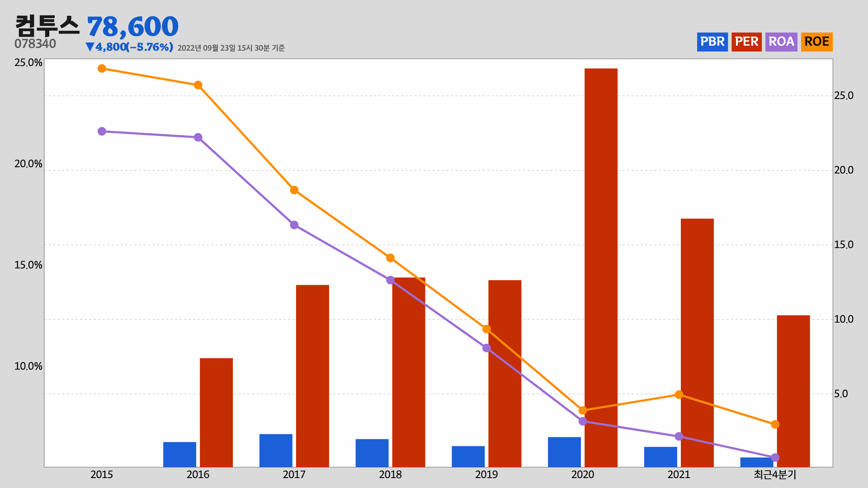The width and height of the screenshot is (868, 488).
Task: Click the 15.0 right axis label
Action: [x=844, y=245]
